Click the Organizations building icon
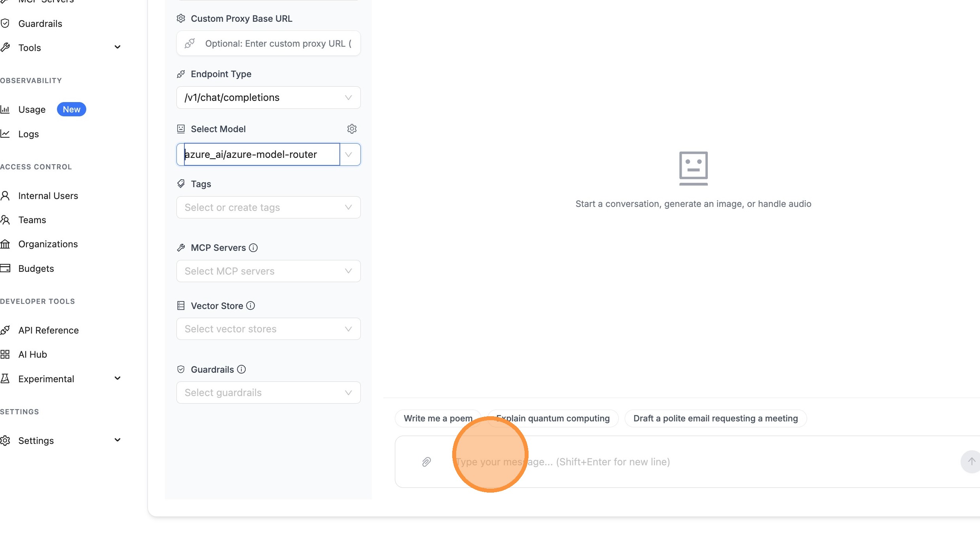The height and width of the screenshot is (548, 980). [5, 244]
